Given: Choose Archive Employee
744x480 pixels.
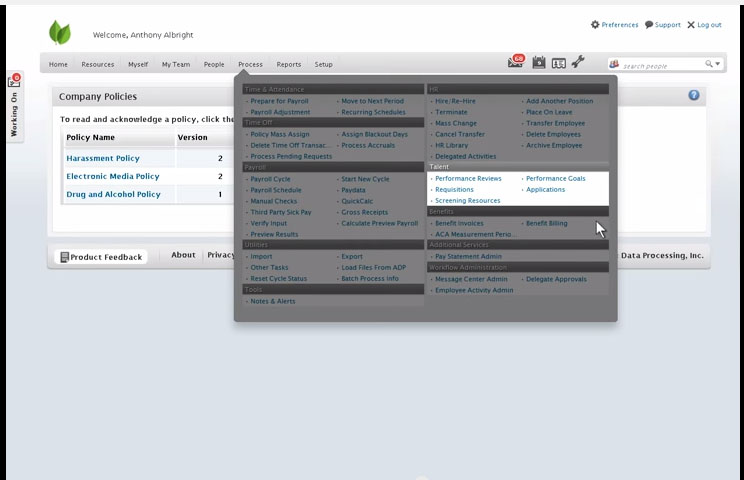Looking at the screenshot, I should pyautogui.click(x=554, y=145).
